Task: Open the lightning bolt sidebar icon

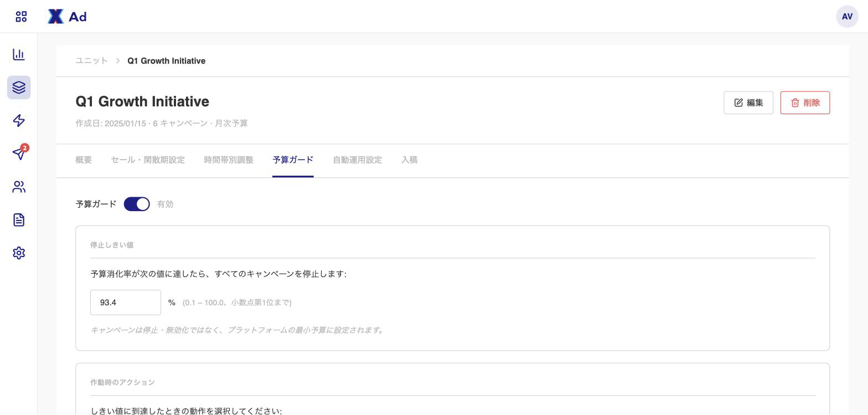Action: tap(19, 121)
